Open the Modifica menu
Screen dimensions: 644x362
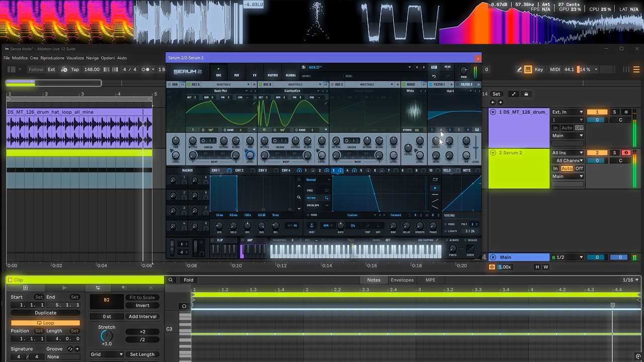coord(20,58)
